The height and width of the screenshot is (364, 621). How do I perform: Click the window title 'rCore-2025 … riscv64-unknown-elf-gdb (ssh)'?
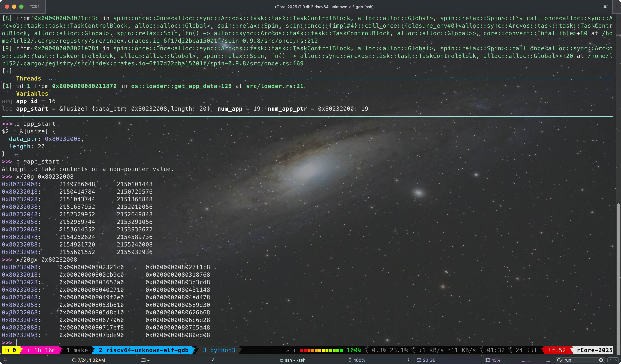324,7
